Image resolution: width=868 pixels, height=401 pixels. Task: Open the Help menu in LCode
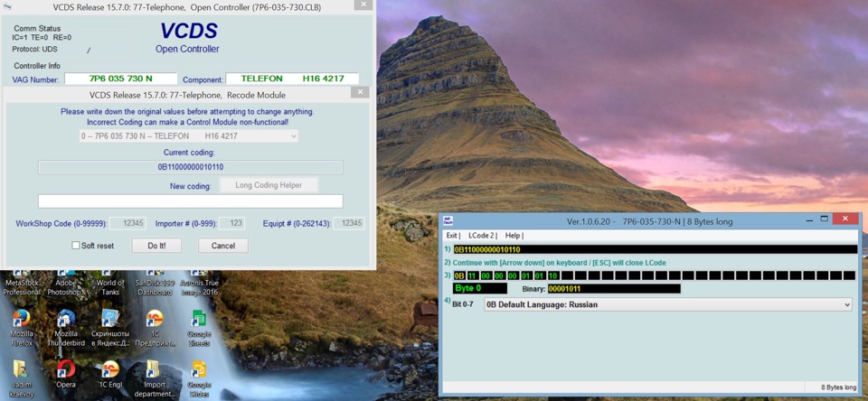click(514, 236)
